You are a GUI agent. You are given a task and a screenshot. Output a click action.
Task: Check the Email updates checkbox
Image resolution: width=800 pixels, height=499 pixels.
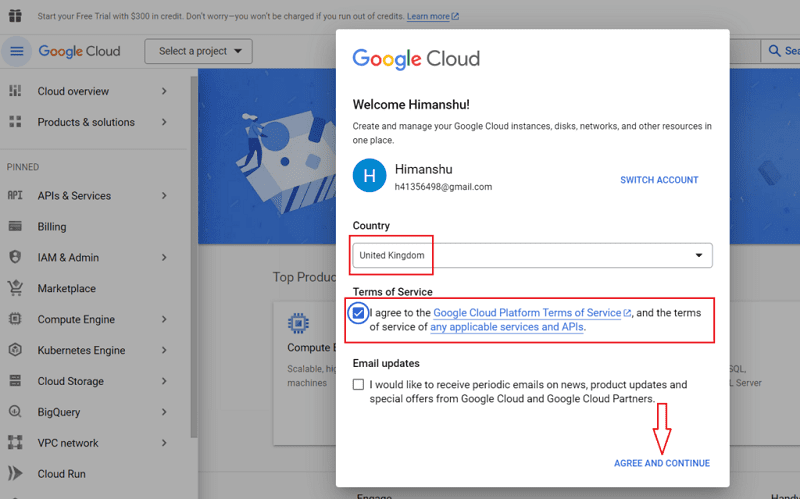tap(358, 384)
